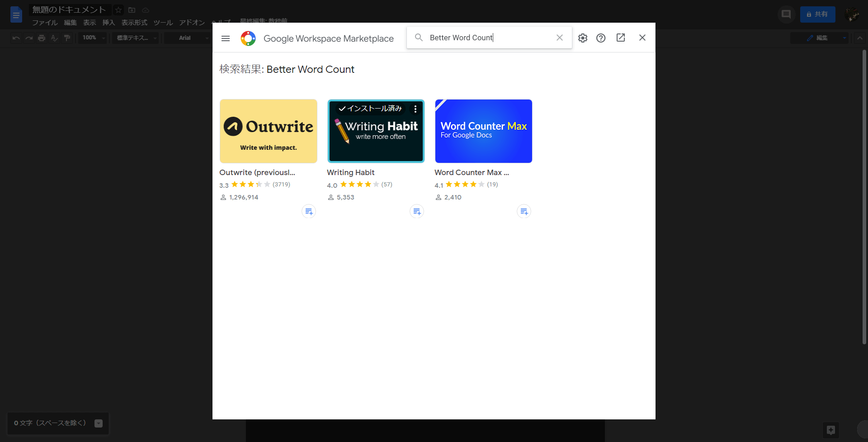Open the Writing Habit add-on thumbnail

[x=376, y=131]
